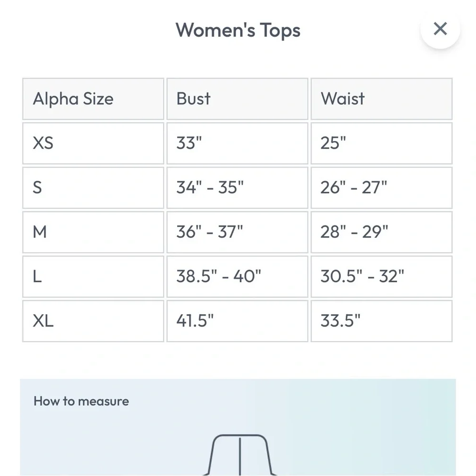Choose the L size row label
Screen dimensions: 476x476
[37, 276]
